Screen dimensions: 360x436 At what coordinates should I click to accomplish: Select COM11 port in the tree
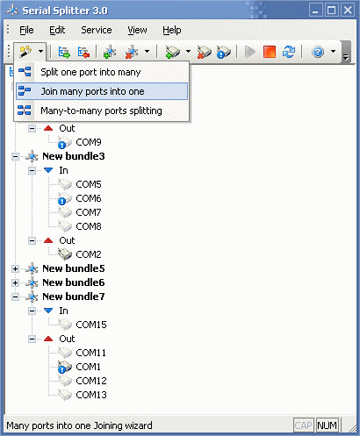(91, 353)
